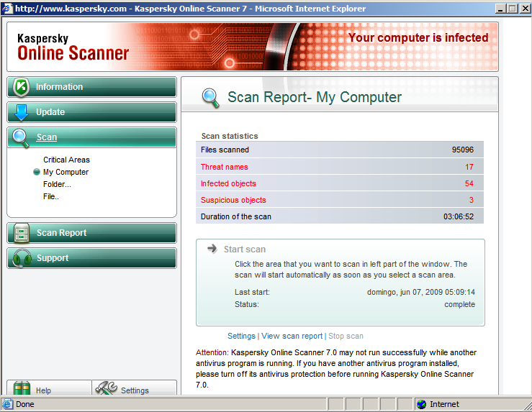Open the Support section
The width and height of the screenshot is (532, 412).
(x=91, y=258)
